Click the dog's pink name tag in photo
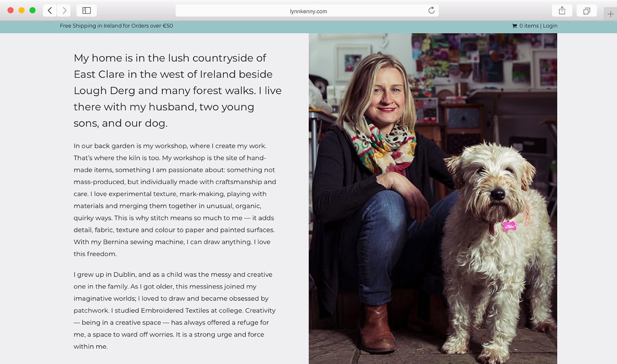617x364 pixels. pyautogui.click(x=509, y=226)
